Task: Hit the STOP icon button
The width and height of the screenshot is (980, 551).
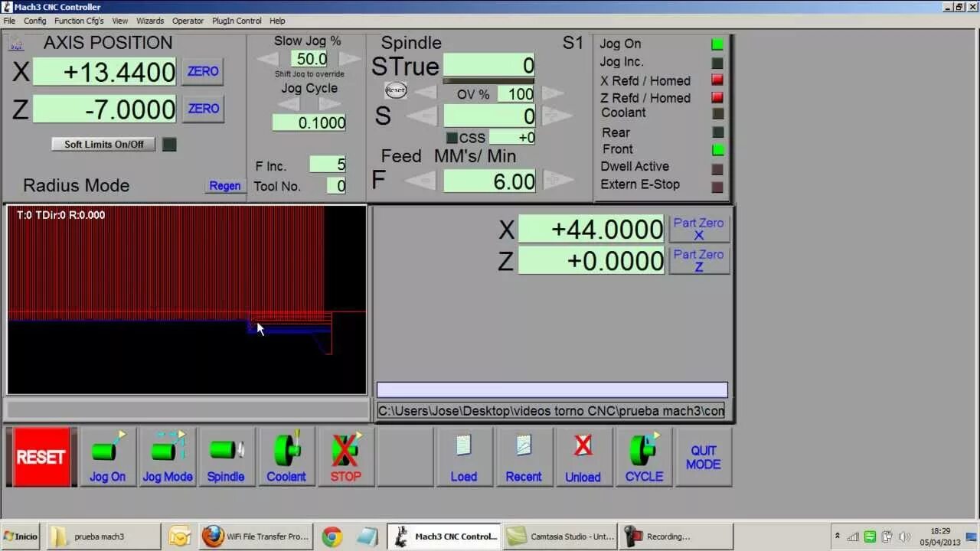Action: (x=345, y=457)
